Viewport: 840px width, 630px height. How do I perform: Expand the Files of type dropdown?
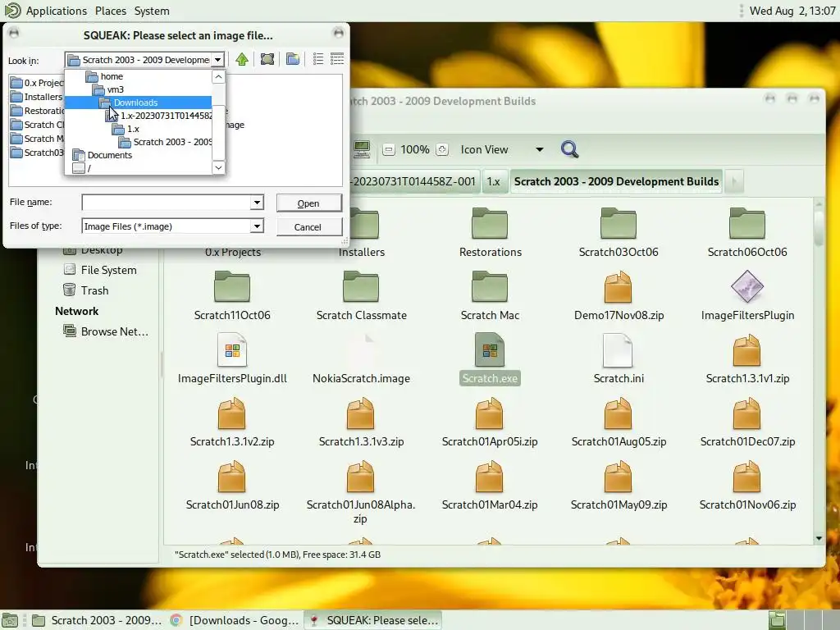point(257,226)
